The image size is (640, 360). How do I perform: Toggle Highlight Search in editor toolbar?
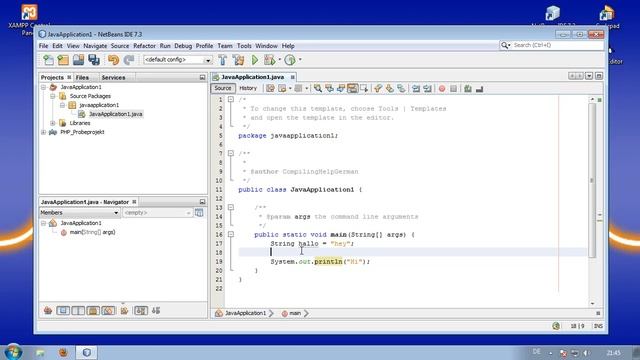(x=352, y=88)
